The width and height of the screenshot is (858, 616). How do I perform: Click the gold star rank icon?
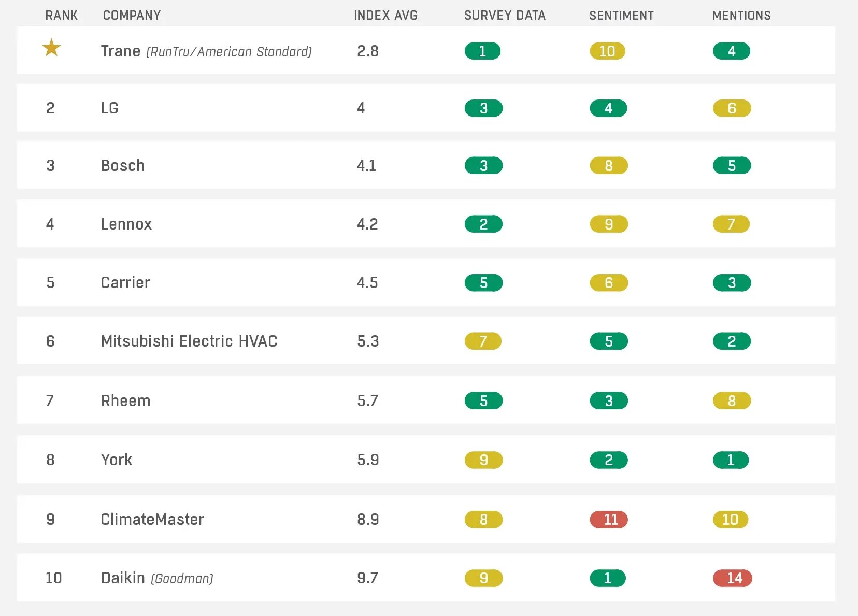[x=51, y=48]
